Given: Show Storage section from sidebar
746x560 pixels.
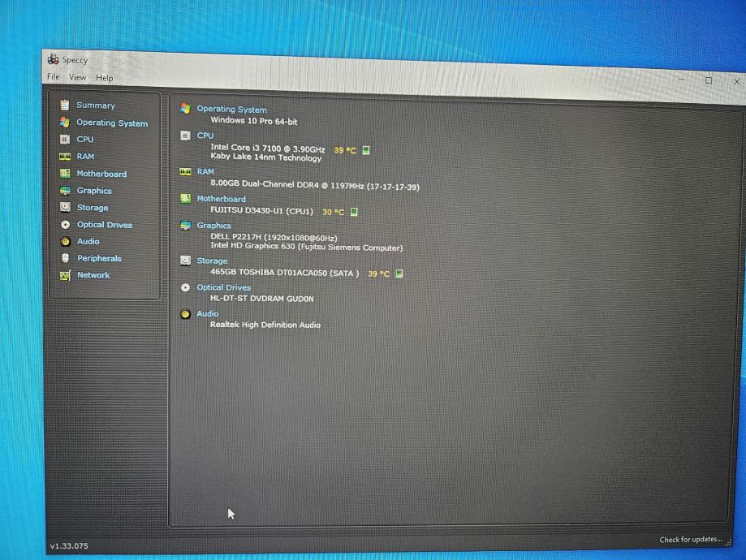Looking at the screenshot, I should point(93,208).
